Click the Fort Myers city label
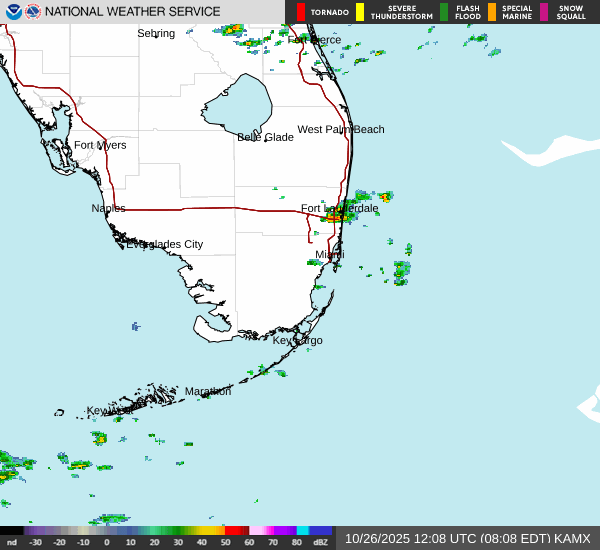Image resolution: width=600 pixels, height=550 pixels. [x=100, y=145]
